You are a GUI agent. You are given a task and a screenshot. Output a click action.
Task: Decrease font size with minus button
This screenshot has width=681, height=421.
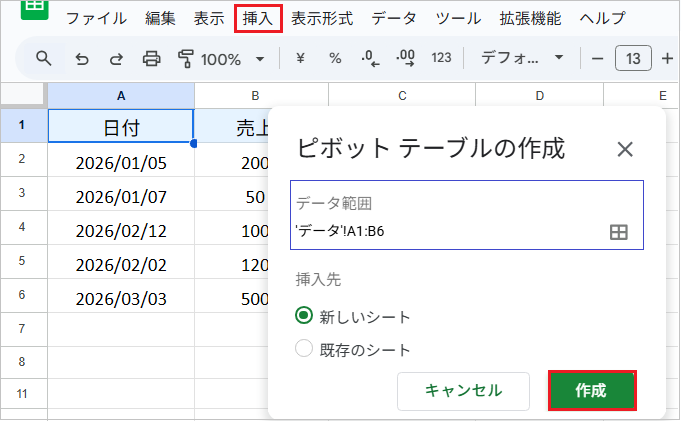tap(598, 58)
